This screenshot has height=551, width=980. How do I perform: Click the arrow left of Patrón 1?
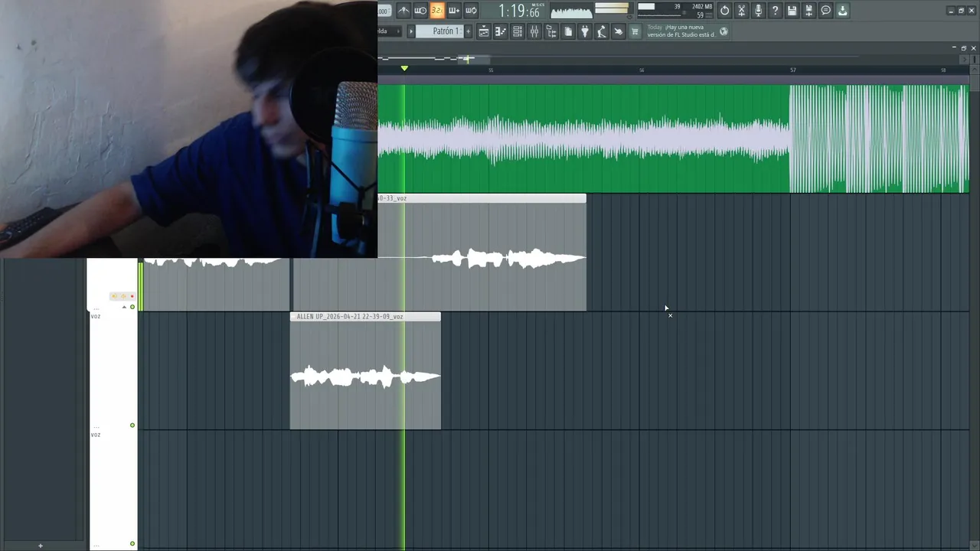click(x=410, y=31)
